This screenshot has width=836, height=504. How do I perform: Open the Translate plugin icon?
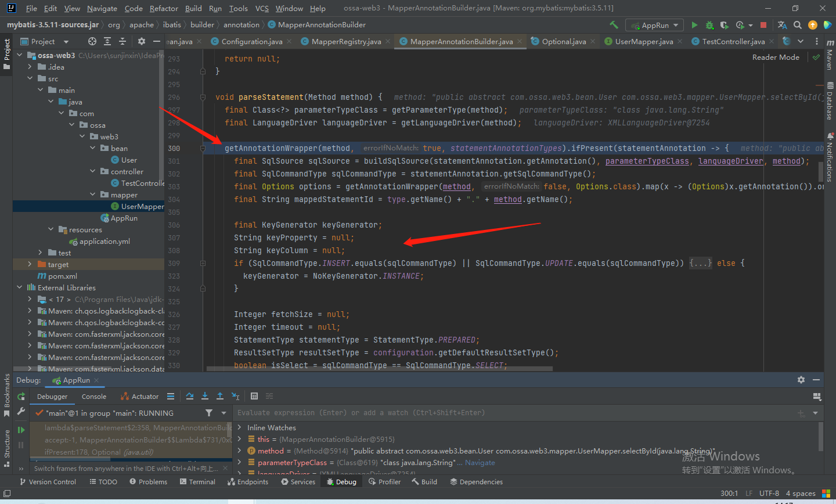click(x=782, y=25)
